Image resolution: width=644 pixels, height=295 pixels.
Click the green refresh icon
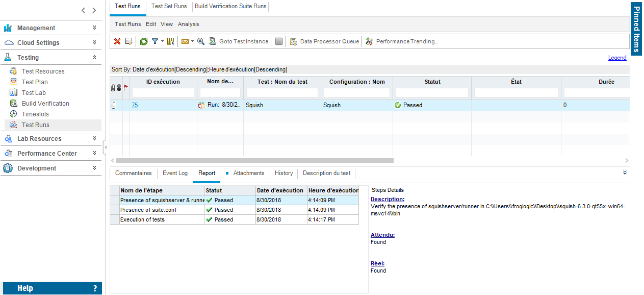144,41
